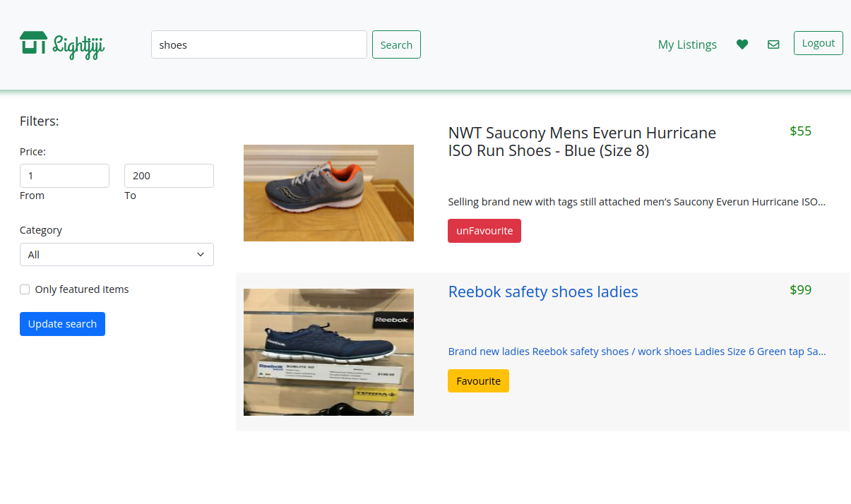Screen dimensions: 851x504
Task: Enable the Only featured items checkbox
Action: [25, 289]
